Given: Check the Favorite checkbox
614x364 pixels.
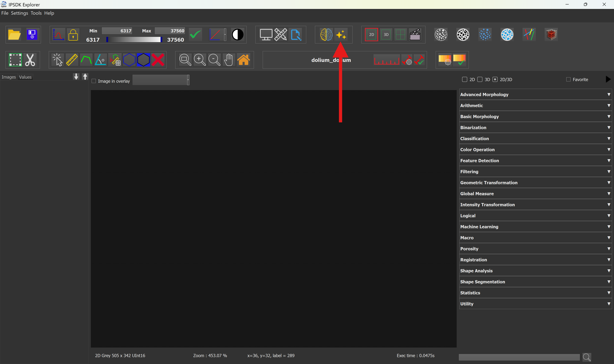Looking at the screenshot, I should 568,80.
